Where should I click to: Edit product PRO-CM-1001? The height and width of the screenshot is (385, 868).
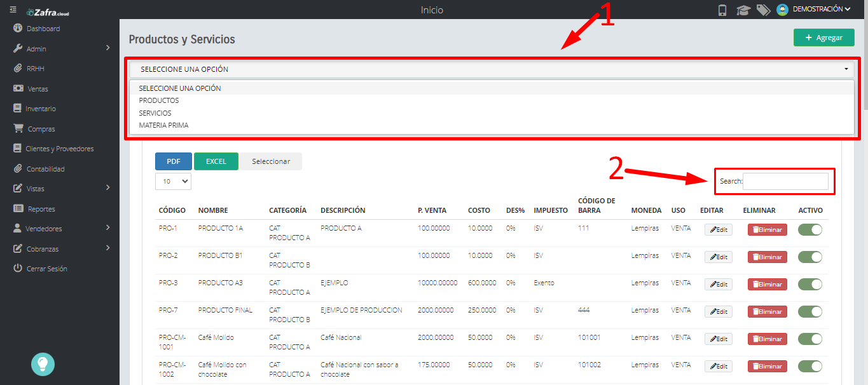pos(719,339)
